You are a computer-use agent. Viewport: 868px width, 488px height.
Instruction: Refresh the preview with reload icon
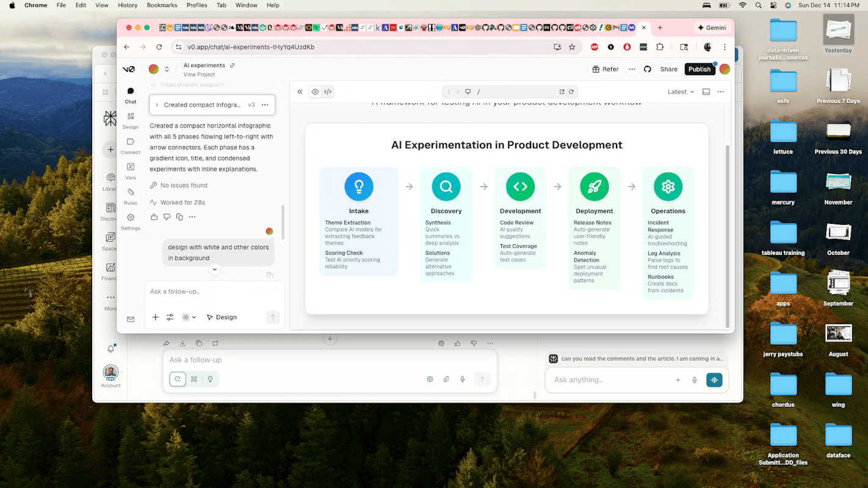click(571, 91)
